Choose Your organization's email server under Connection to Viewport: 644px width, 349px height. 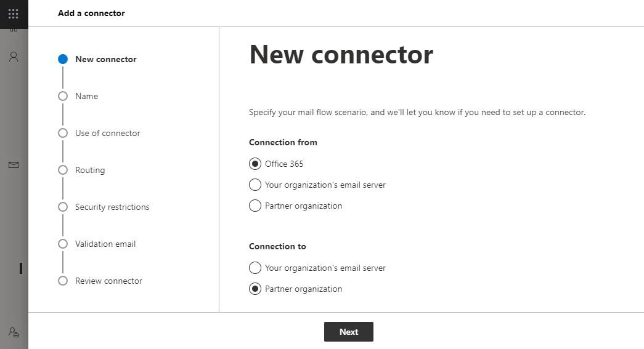(255, 268)
